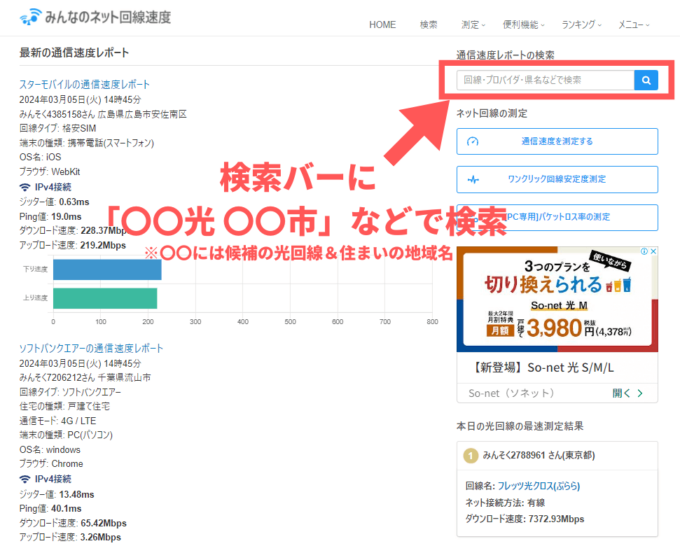Click the みんなのネット回線速度 site logo
The height and width of the screenshot is (546, 680).
coord(95,17)
